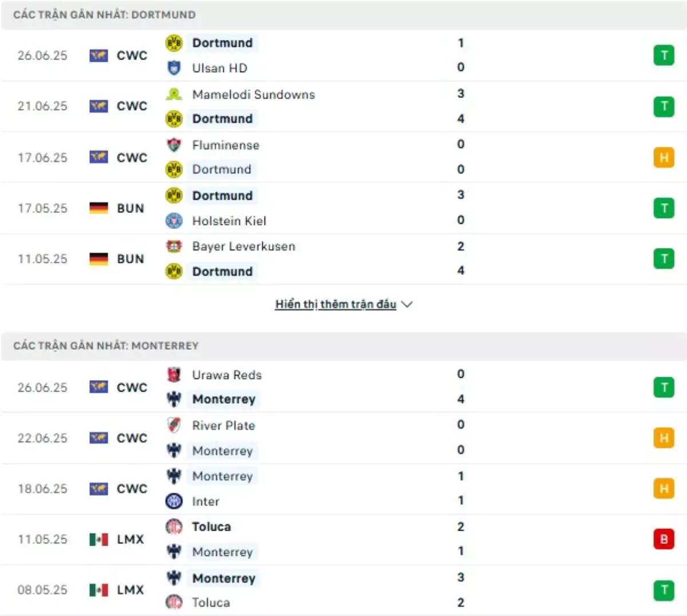Screen dimensions: 687x616
Task: Click the Ulsan HD club crest icon
Action: pyautogui.click(x=173, y=68)
